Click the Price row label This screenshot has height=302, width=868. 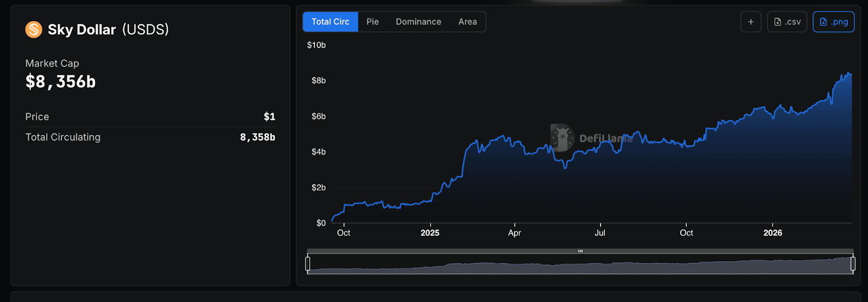coord(37,117)
